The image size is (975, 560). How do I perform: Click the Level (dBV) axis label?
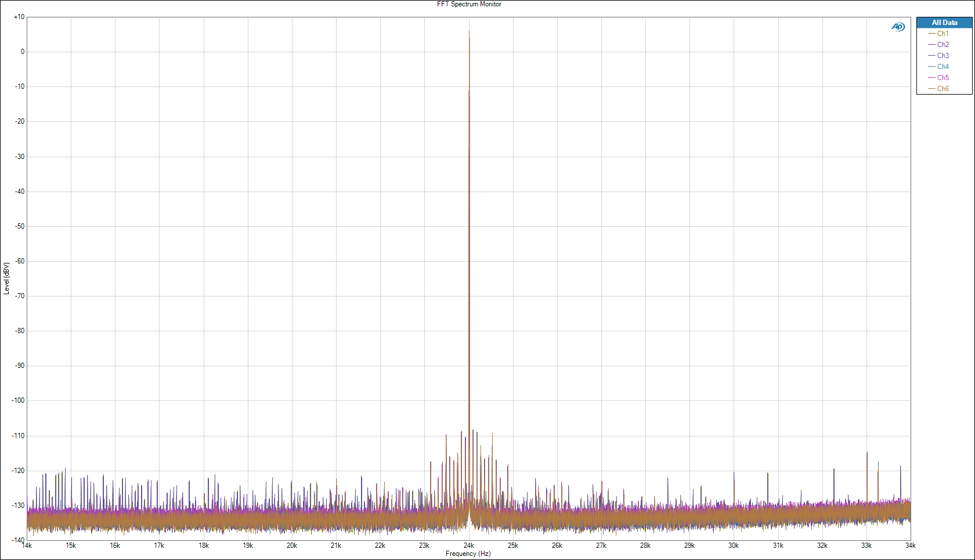click(x=6, y=279)
